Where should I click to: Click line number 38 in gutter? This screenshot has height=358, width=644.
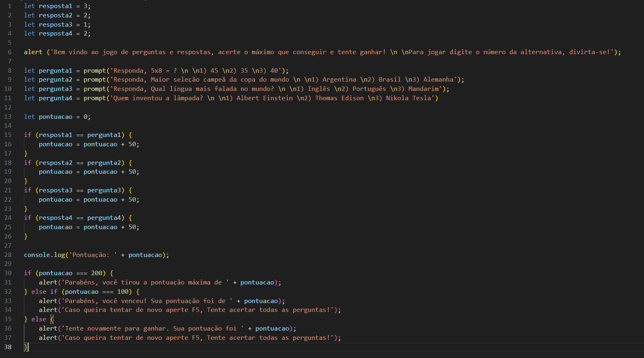8,347
